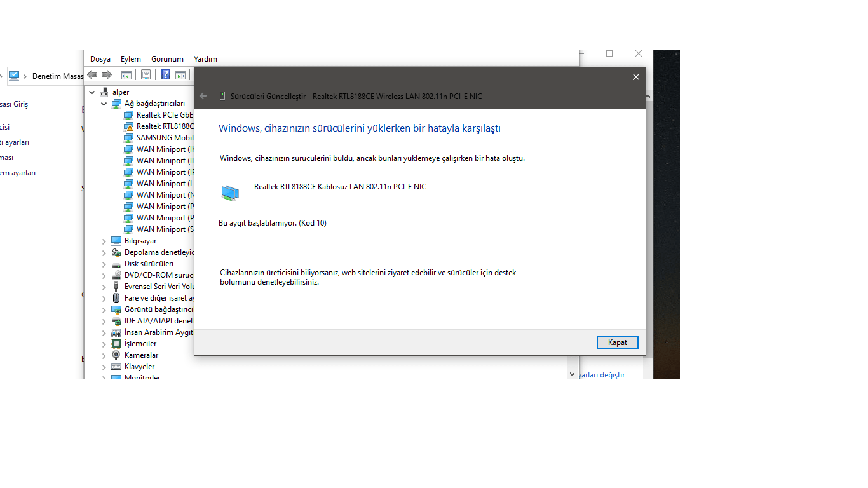Expand the Evrensel Seri Veri Yolu category
Viewport: 868px width, 488px height.
point(104,287)
